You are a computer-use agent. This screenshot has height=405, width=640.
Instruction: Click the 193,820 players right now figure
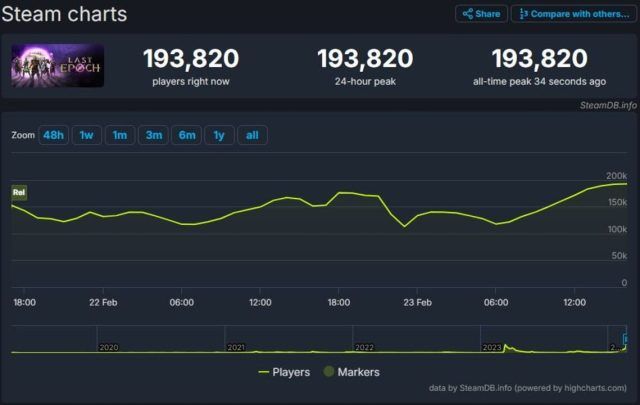point(191,58)
